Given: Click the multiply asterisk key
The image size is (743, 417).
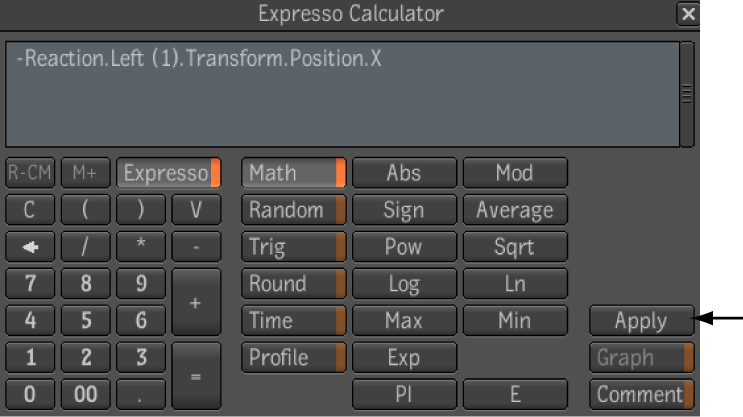Looking at the screenshot, I should click(141, 247).
